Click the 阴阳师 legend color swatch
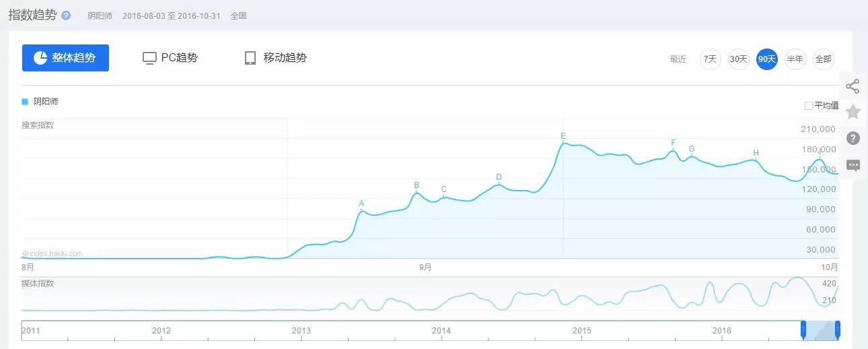 (x=25, y=102)
